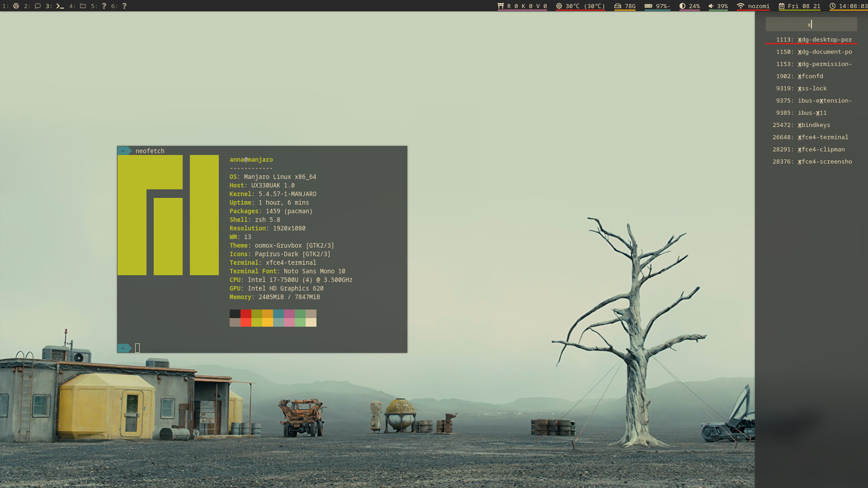Image resolution: width=868 pixels, height=488 pixels.
Task: Click the launcher search input field
Action: pyautogui.click(x=811, y=24)
